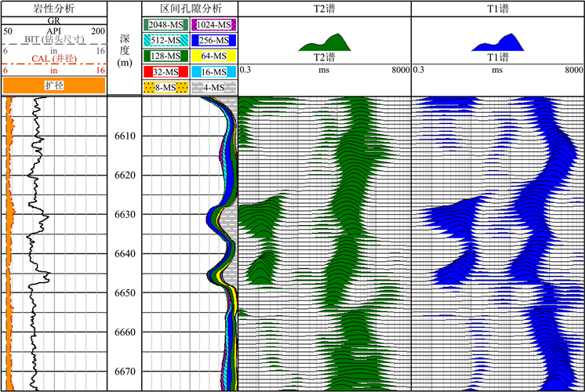Click the dotted 8-MS legend box
The image size is (585, 392).
[x=165, y=87]
